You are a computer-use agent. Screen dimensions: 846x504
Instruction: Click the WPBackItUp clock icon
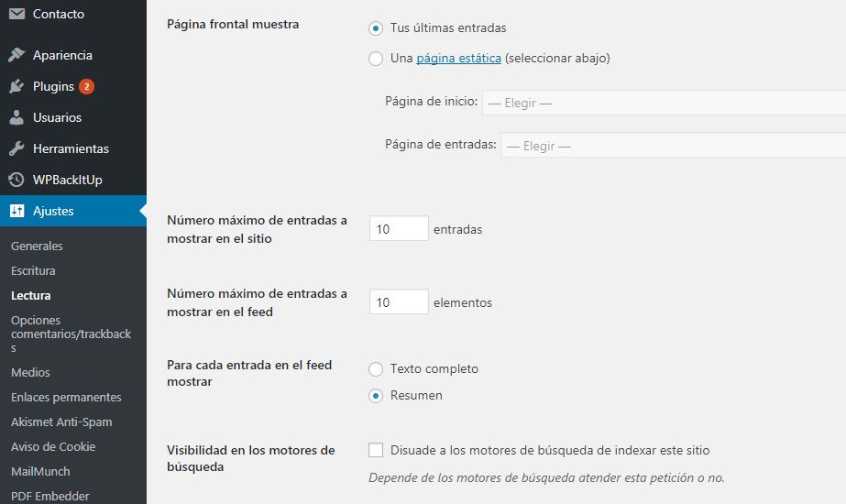click(x=16, y=180)
